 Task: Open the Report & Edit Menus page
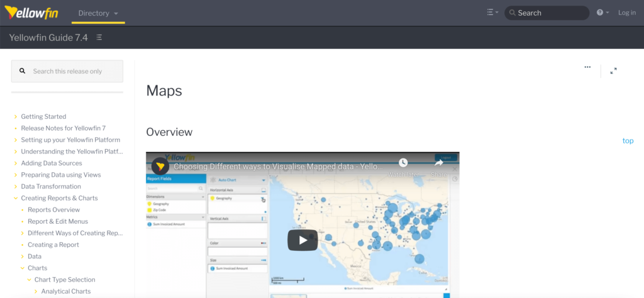coord(58,221)
